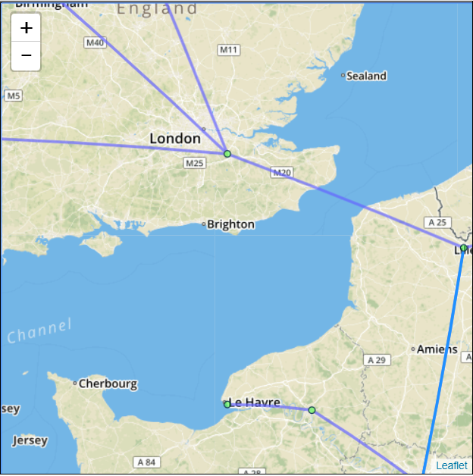
Task: Click the Brighton town label
Action: pyautogui.click(x=230, y=224)
